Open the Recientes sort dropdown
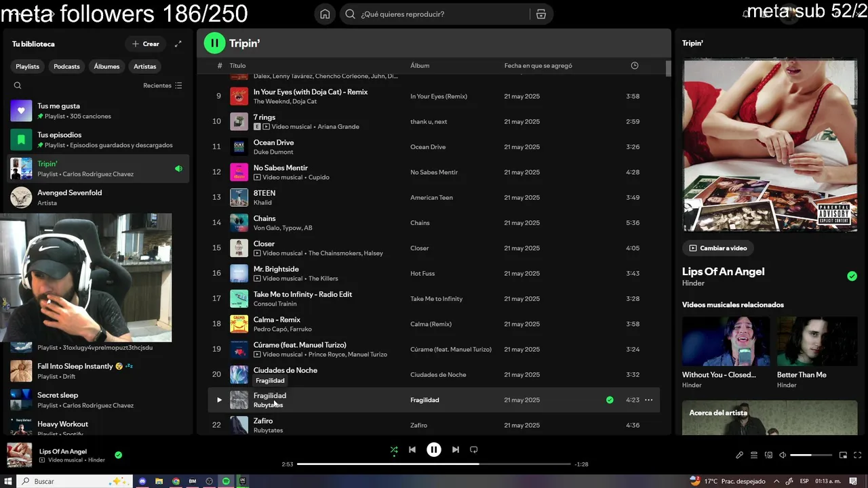 click(163, 85)
